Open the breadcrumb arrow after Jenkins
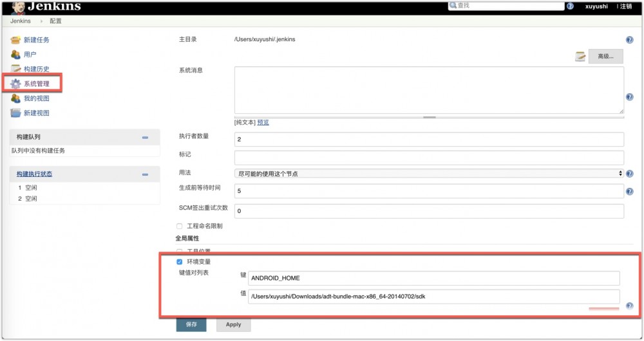644x341 pixels. click(x=41, y=21)
